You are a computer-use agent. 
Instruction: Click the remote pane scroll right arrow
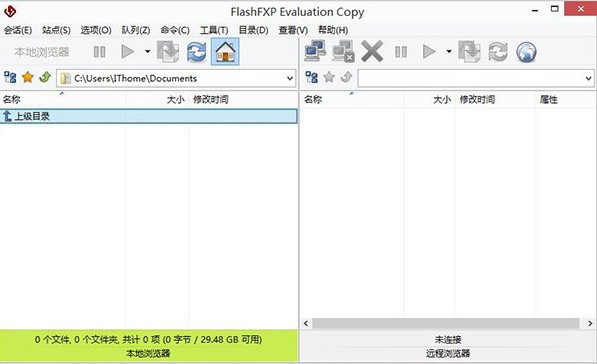[x=590, y=323]
